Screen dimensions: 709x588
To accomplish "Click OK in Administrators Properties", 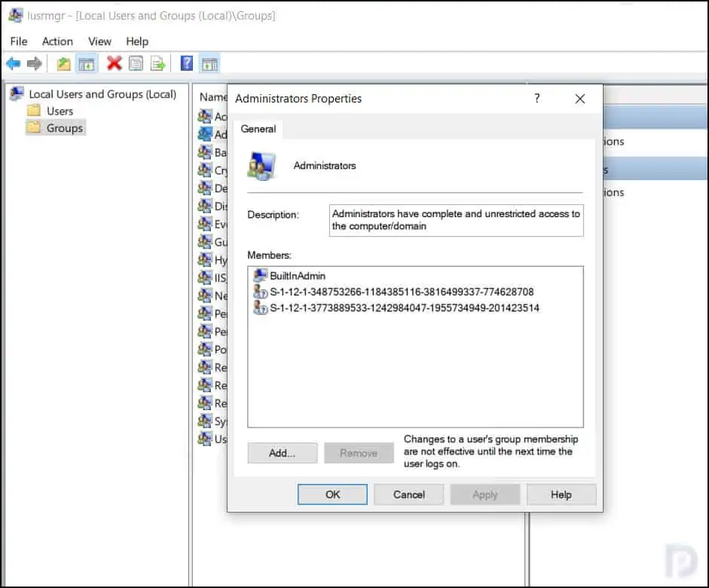I will click(333, 495).
